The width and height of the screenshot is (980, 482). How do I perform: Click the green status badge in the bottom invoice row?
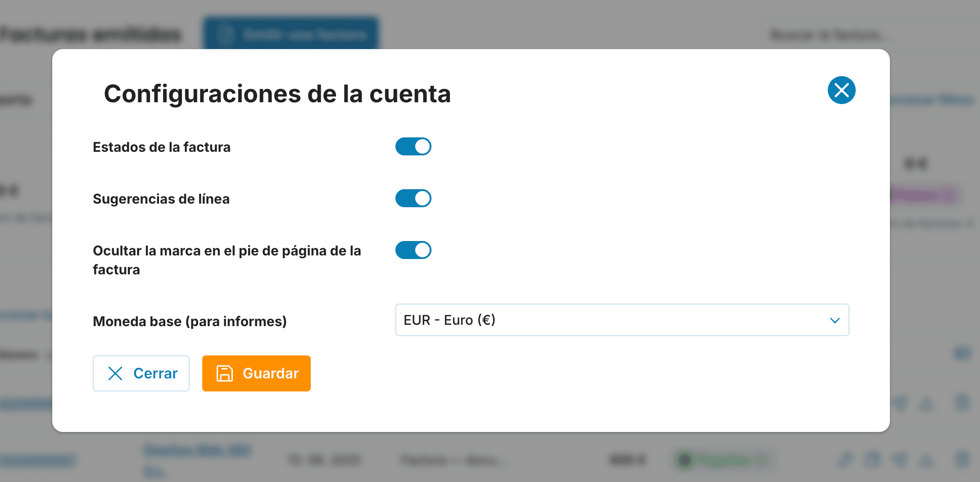(724, 460)
